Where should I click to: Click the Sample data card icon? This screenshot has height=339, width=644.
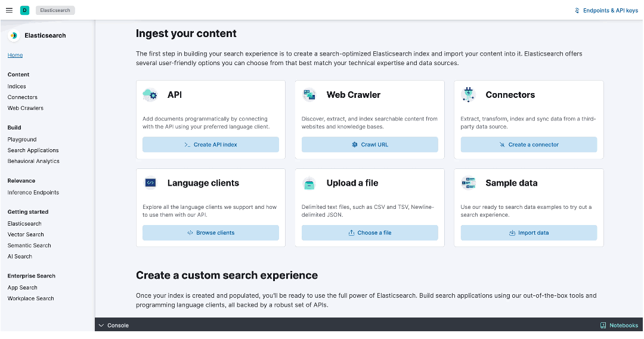point(468,183)
